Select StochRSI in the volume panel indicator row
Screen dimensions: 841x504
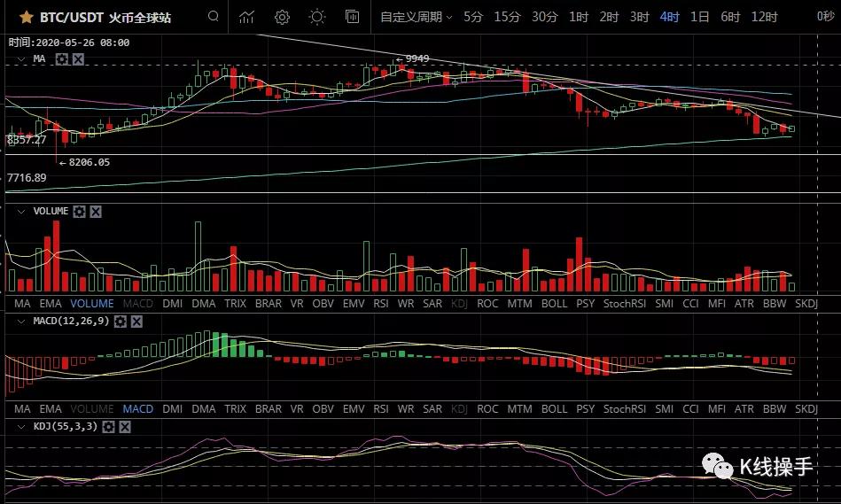point(625,304)
